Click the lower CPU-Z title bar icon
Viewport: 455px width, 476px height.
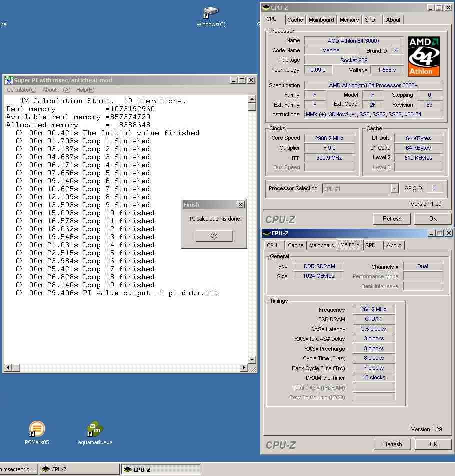[x=266, y=233]
